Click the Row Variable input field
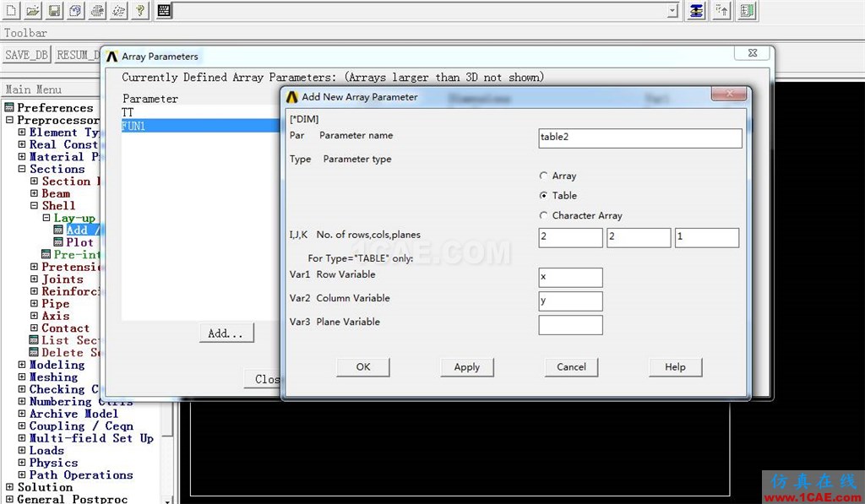 coord(570,278)
